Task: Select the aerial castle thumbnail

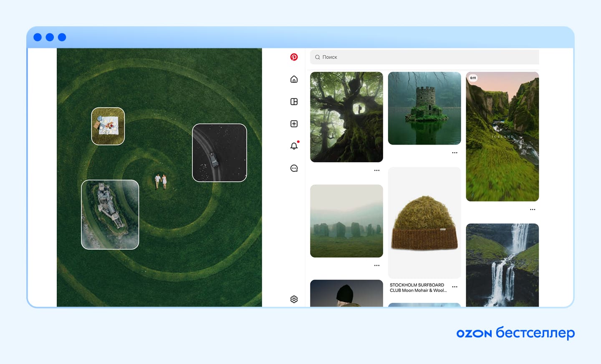Action: pyautogui.click(x=110, y=215)
